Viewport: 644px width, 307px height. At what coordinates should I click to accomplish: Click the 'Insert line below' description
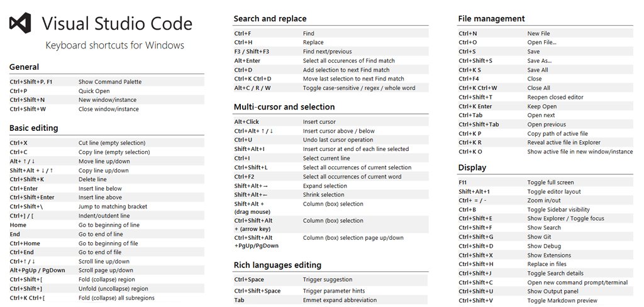click(100, 188)
